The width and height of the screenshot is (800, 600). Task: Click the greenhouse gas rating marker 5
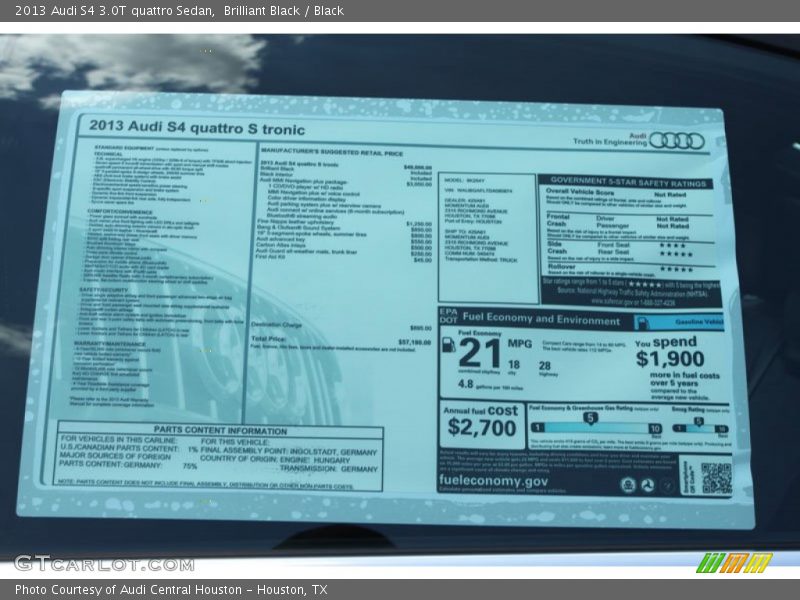pyautogui.click(x=590, y=418)
